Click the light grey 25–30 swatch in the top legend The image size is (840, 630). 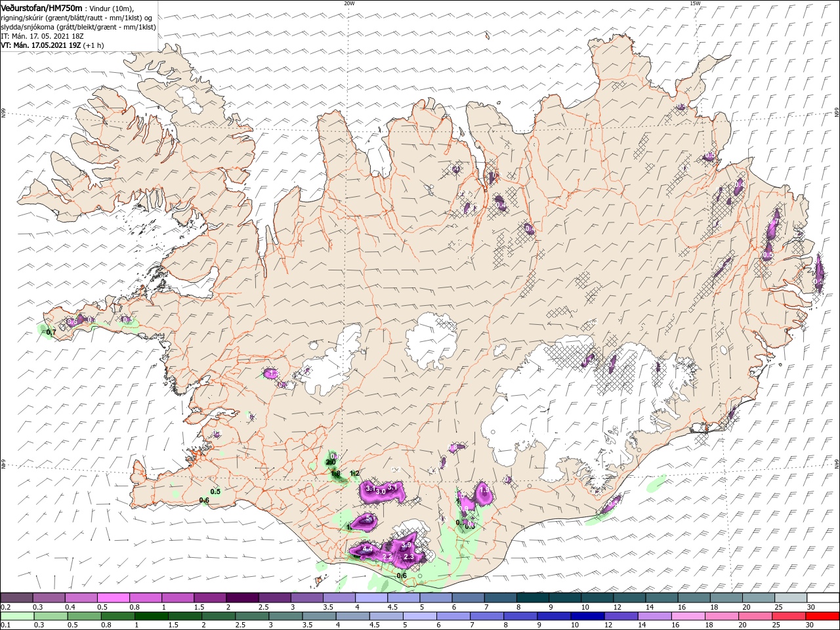790,597
